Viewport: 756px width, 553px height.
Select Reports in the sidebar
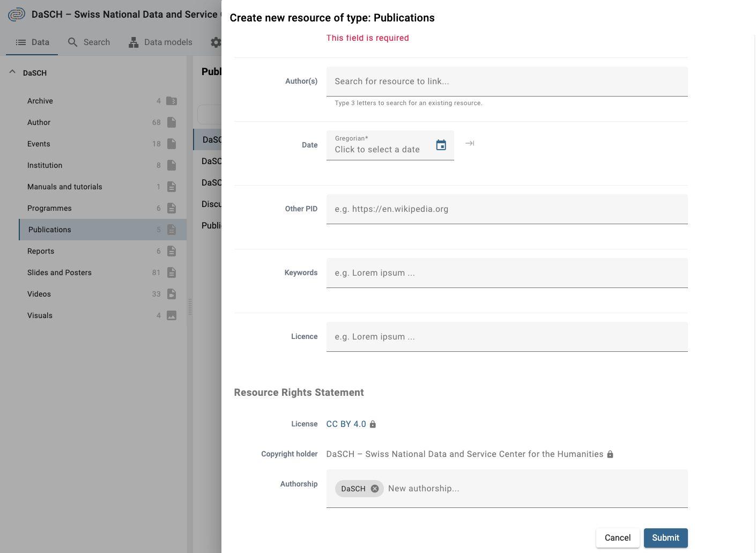[102, 251]
